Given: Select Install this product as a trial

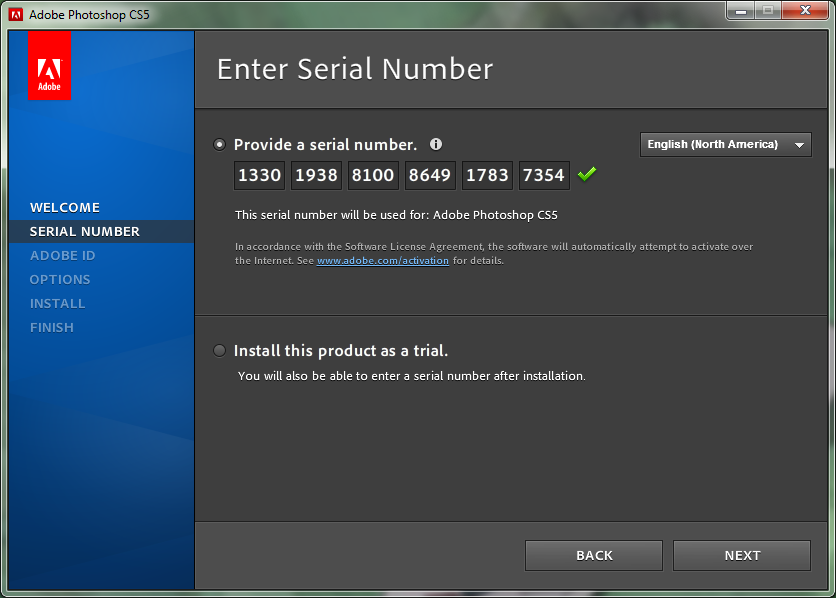Looking at the screenshot, I should point(219,350).
